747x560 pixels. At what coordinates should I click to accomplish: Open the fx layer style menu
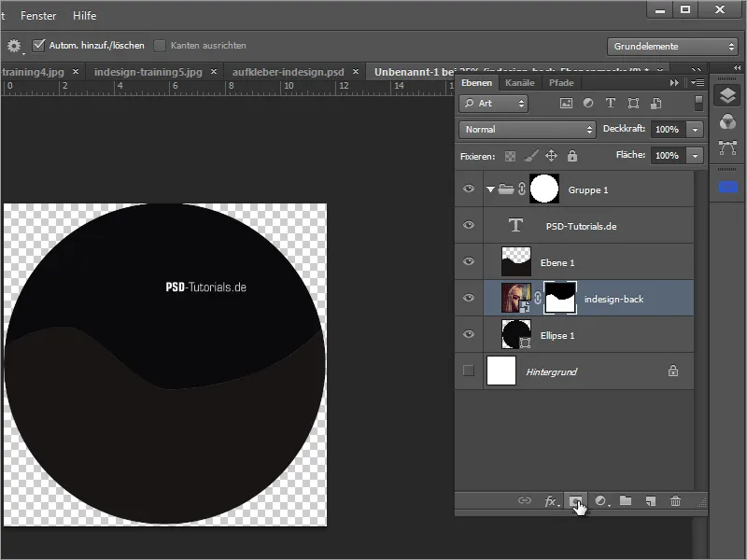pos(551,501)
